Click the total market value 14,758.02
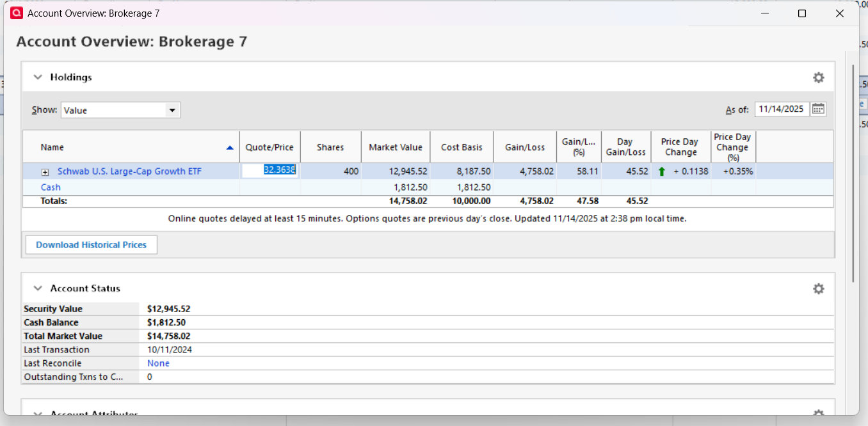Viewport: 868px width, 426px height. (408, 201)
